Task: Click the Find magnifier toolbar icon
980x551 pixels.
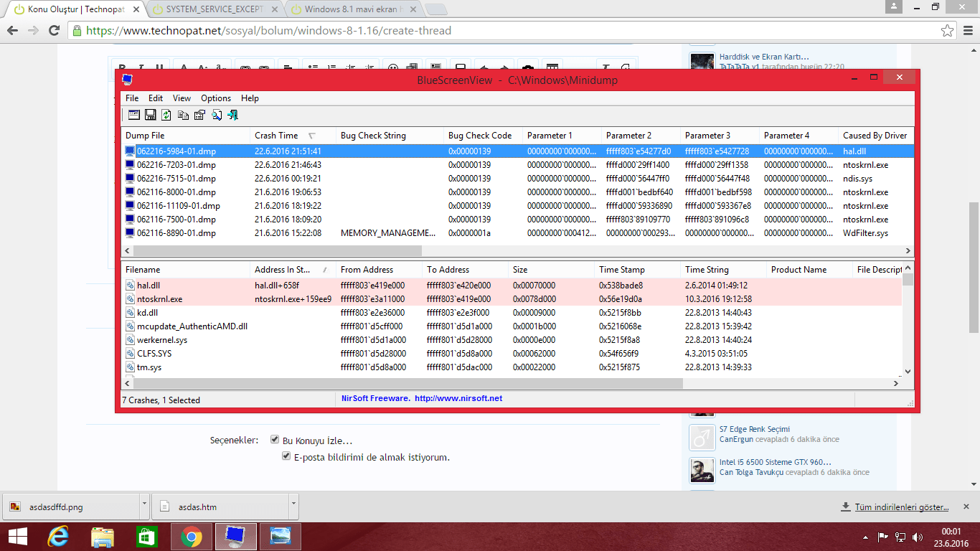Action: (x=216, y=115)
